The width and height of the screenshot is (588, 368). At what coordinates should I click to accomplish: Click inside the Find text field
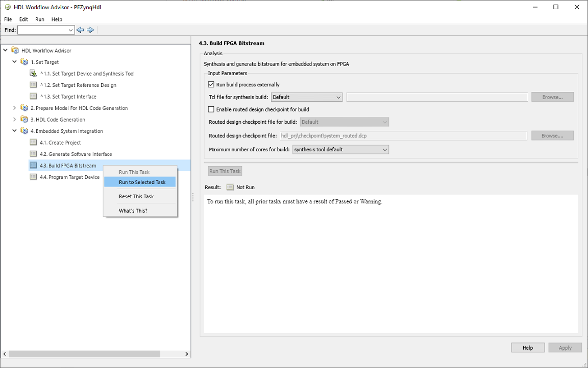(43, 30)
